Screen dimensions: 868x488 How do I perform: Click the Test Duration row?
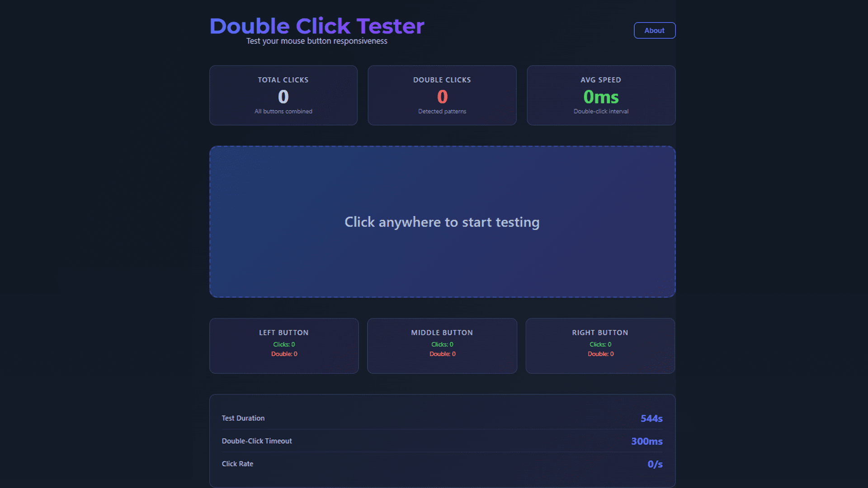[x=442, y=418]
